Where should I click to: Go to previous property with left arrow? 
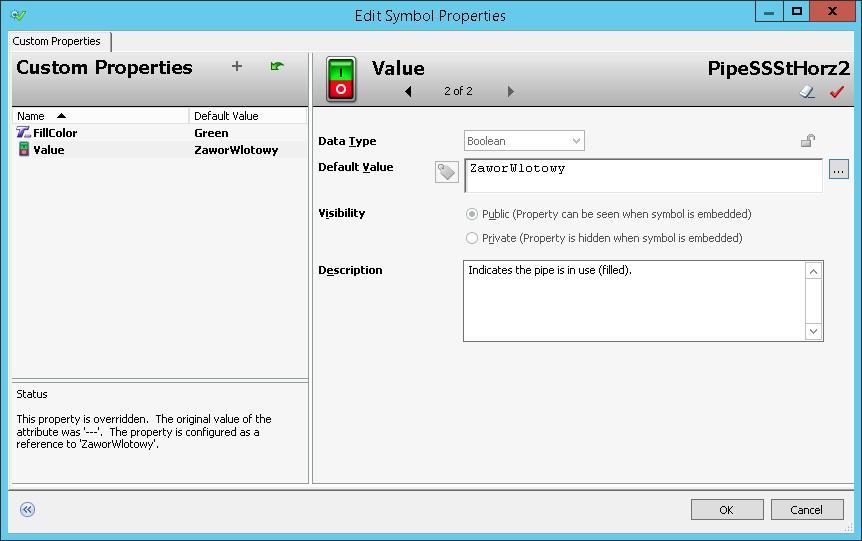[x=408, y=91]
